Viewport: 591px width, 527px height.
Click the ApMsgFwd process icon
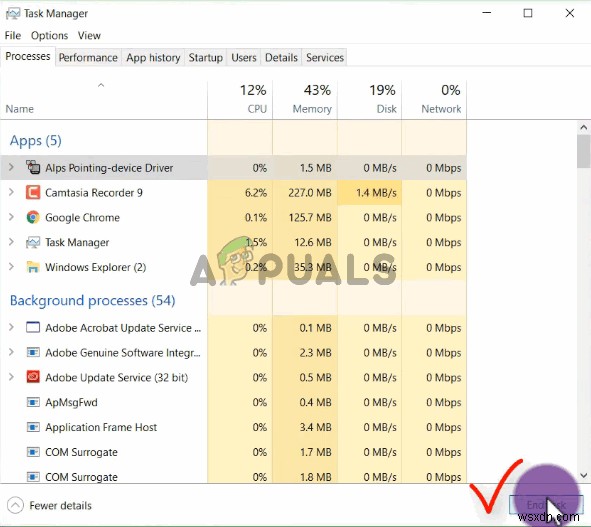tap(33, 402)
